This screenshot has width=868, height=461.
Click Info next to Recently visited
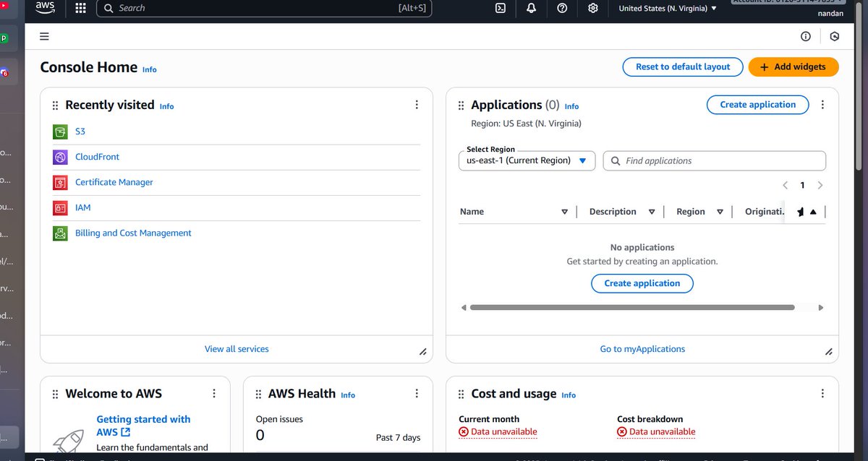pos(166,106)
